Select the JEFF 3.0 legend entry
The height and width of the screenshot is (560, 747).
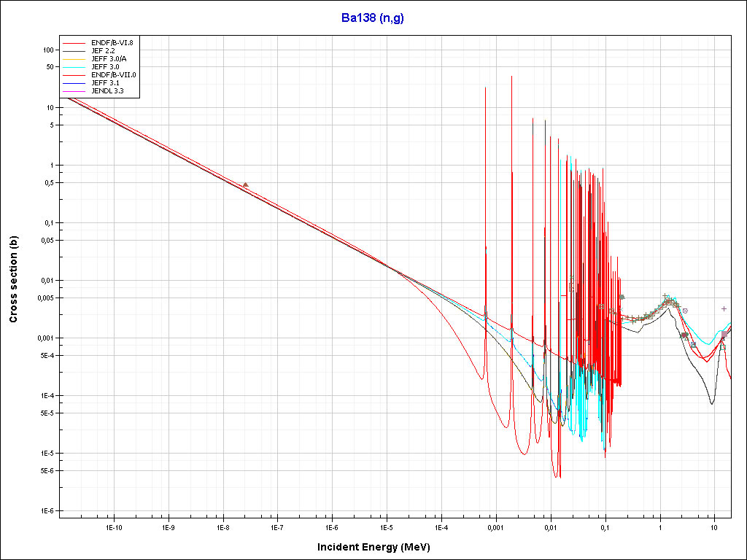pyautogui.click(x=105, y=67)
